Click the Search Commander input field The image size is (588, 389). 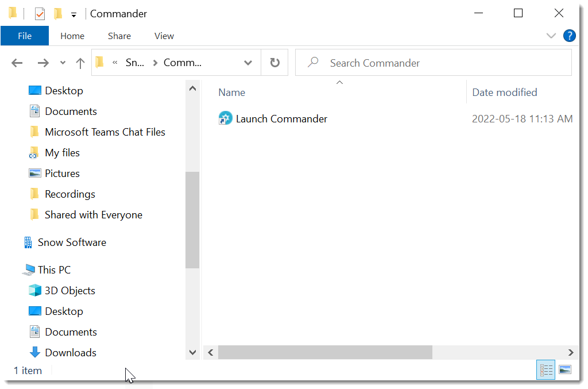coord(434,63)
